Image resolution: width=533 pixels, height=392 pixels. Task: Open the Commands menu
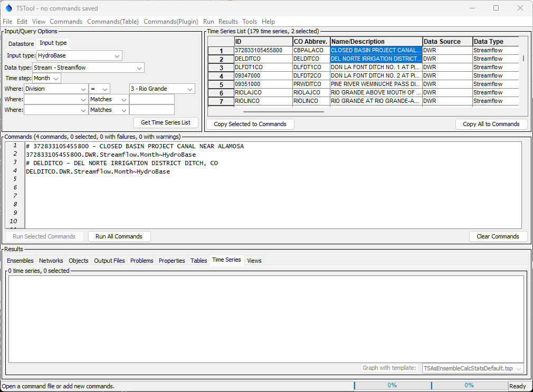[x=66, y=22]
